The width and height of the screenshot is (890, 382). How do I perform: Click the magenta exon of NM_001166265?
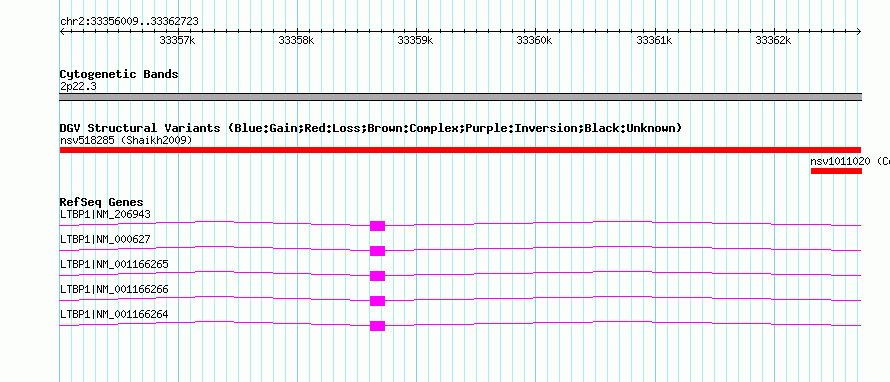coord(377,276)
